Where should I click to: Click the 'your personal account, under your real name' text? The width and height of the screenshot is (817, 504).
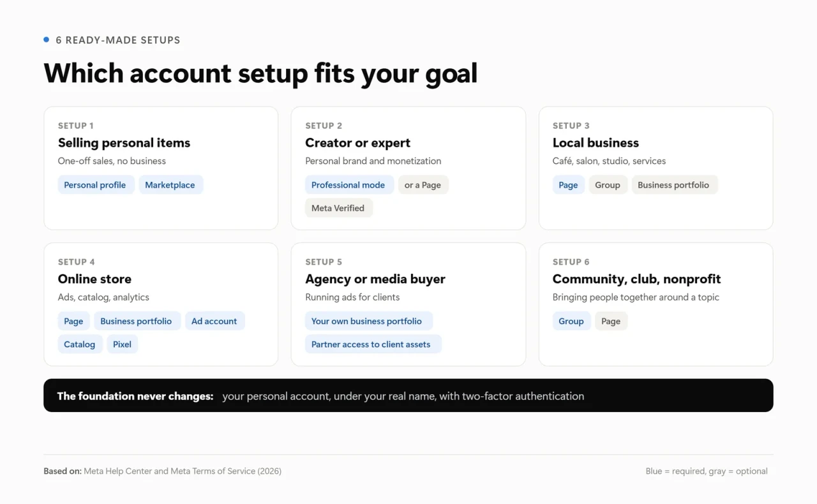[329, 396]
